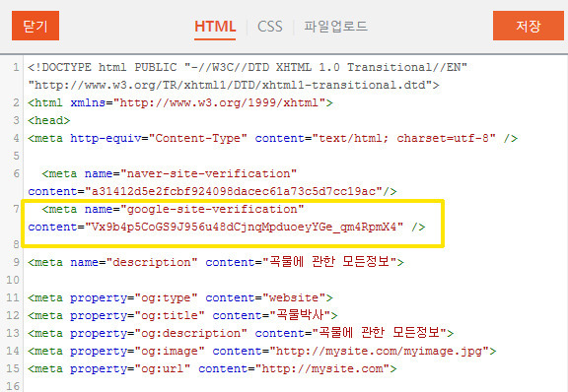The width and height of the screenshot is (568, 392).
Task: Click line number 12 in gutter
Action: click(13, 315)
